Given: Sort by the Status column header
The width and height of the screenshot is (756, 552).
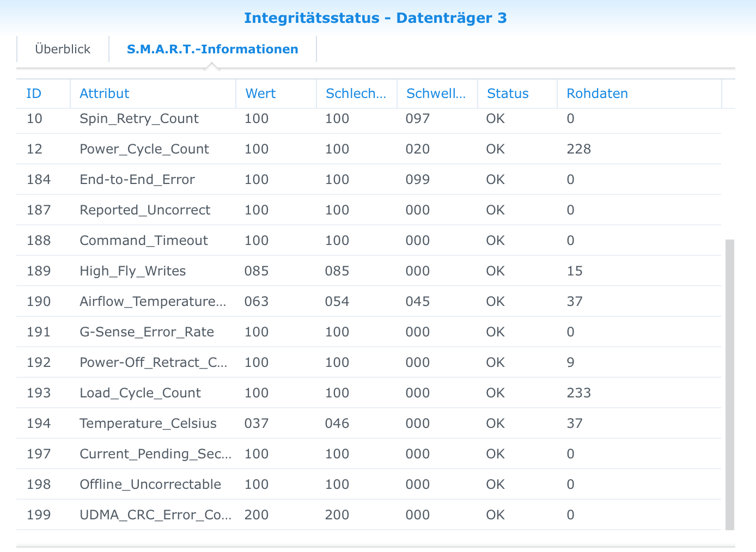Looking at the screenshot, I should (517, 94).
